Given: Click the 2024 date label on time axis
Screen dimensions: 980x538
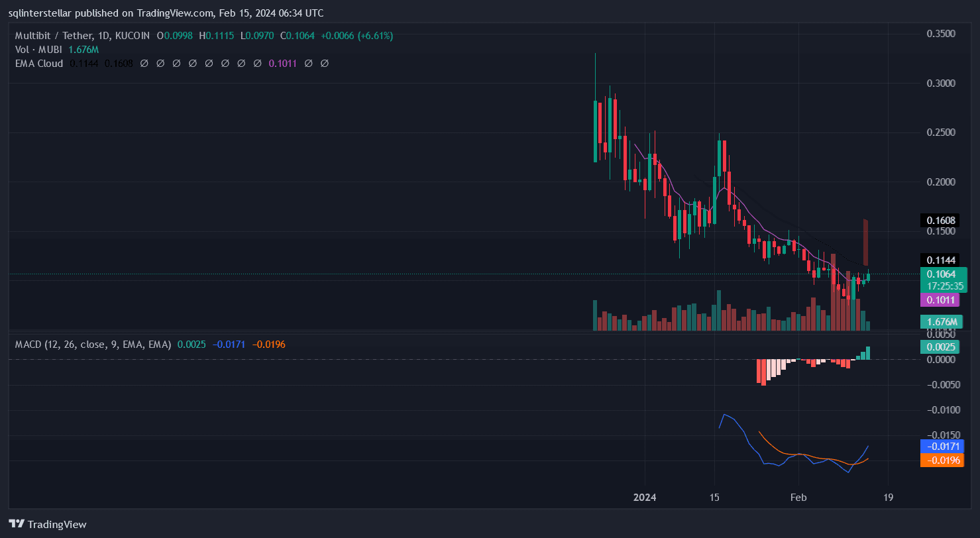Looking at the screenshot, I should click(645, 498).
